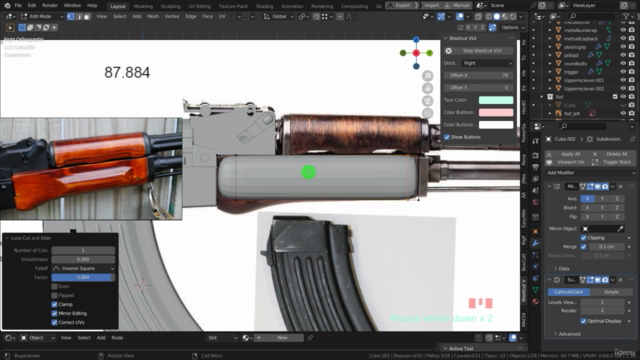The width and height of the screenshot is (640, 360).
Task: Click the Delete All modifiers button
Action: [x=613, y=154]
